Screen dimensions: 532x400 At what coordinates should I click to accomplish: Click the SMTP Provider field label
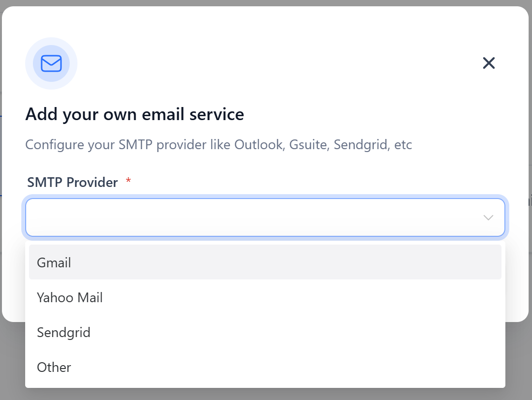73,183
